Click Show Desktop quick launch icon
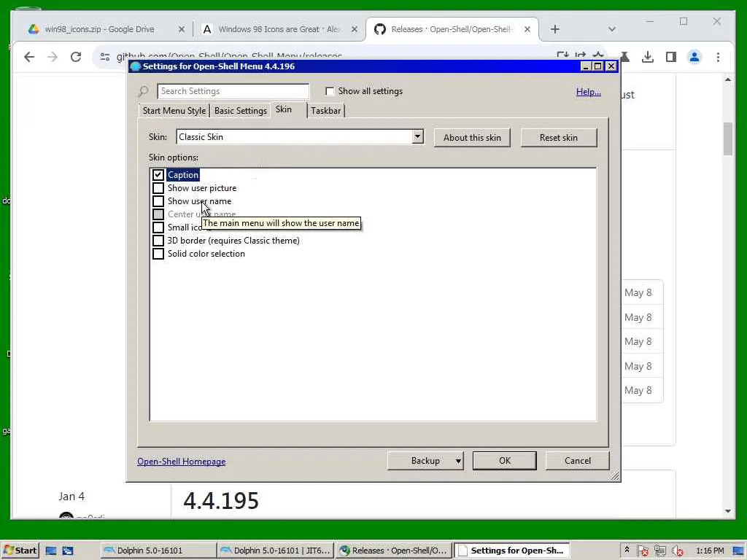Image resolution: width=747 pixels, height=560 pixels. pos(51,551)
